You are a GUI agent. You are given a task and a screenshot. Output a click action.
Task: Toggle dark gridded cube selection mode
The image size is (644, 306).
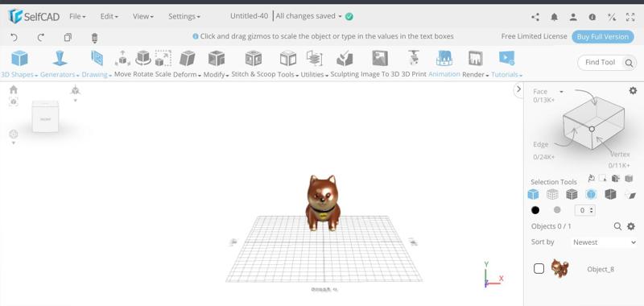(572, 194)
